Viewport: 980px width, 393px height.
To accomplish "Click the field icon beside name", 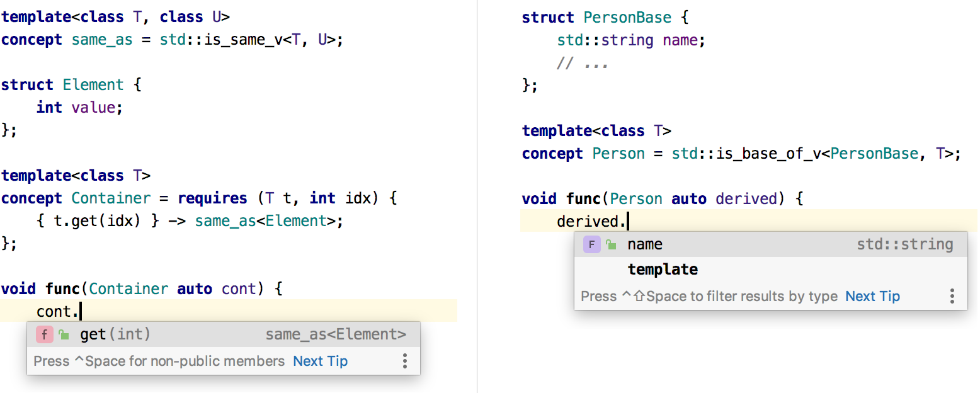I will (591, 244).
